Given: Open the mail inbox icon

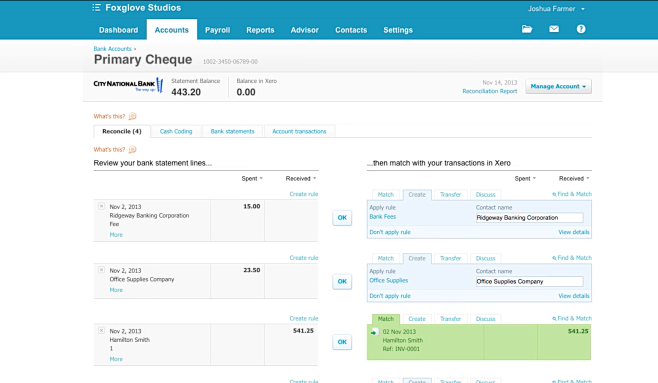Looking at the screenshot, I should click(554, 29).
